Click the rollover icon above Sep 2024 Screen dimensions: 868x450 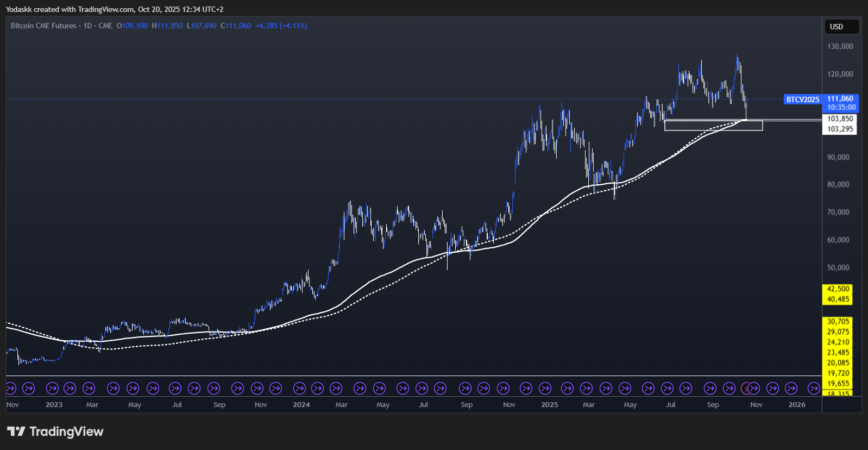click(x=465, y=389)
